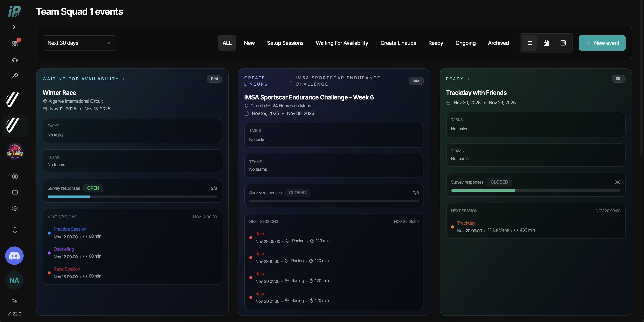The image size is (644, 322).
Task: Click the SIM badge on Winter Race
Action: (214, 79)
